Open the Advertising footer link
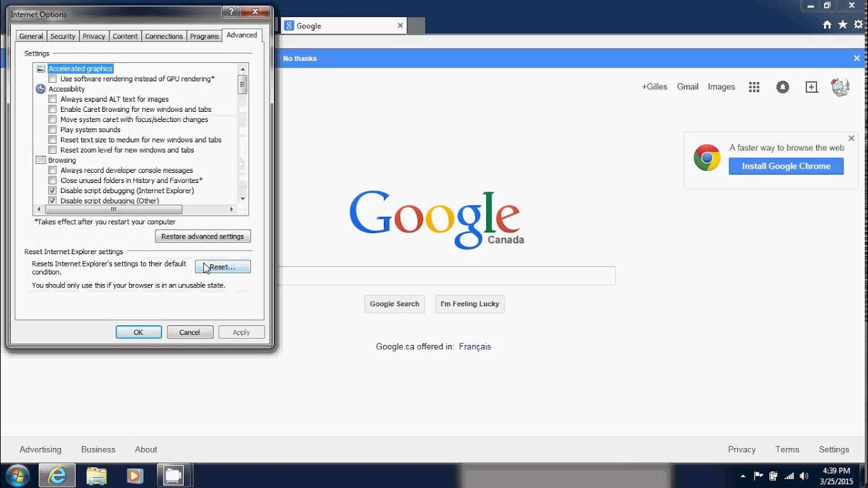 pyautogui.click(x=40, y=449)
